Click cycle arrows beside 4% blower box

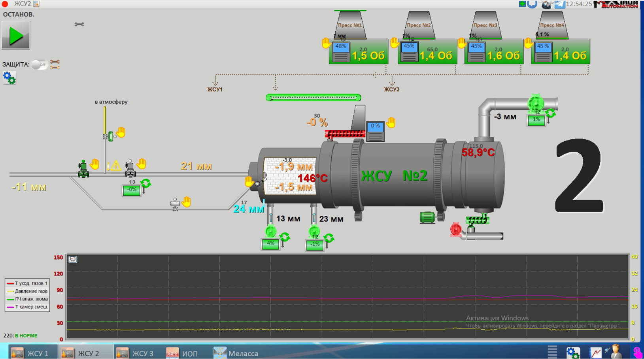click(285, 237)
